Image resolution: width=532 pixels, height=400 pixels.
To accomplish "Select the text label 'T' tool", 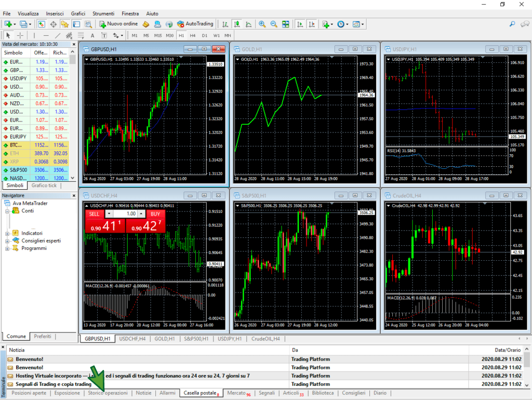I will point(104,35).
